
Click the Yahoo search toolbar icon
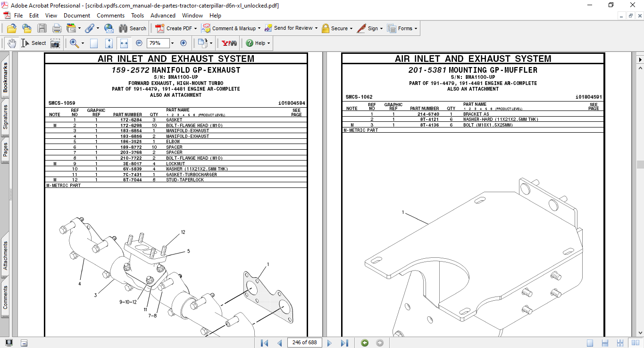pyautogui.click(x=229, y=43)
